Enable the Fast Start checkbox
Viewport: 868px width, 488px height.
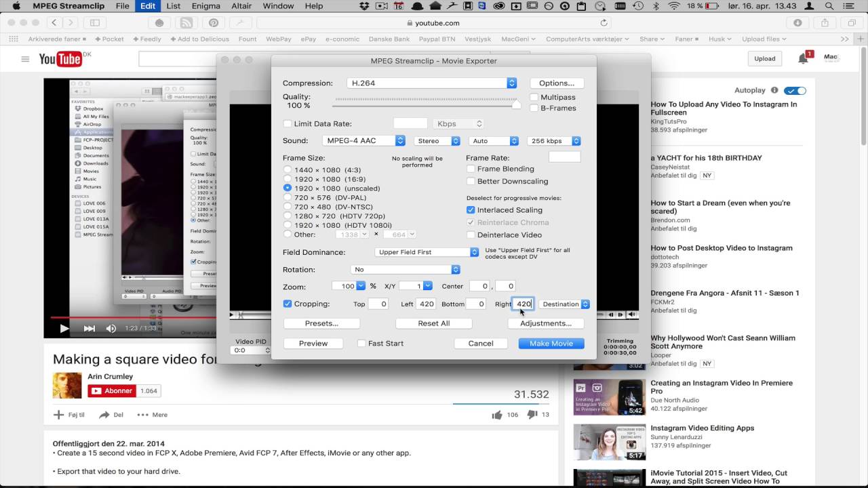coord(361,344)
